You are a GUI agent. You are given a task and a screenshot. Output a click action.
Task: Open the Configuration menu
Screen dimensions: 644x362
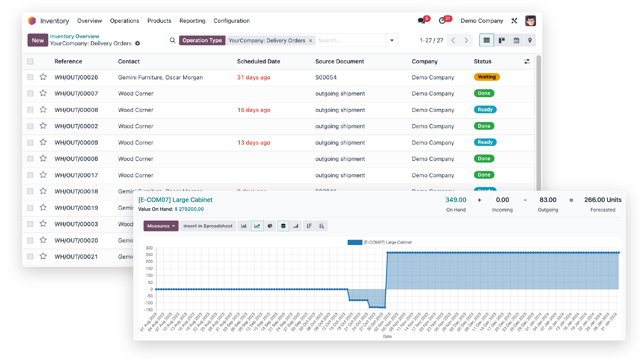(x=231, y=21)
